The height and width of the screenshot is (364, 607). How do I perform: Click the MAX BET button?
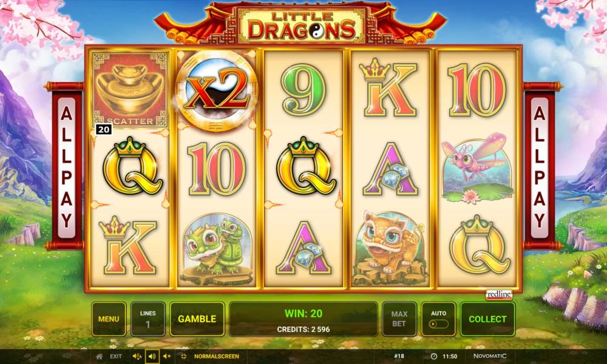click(399, 319)
